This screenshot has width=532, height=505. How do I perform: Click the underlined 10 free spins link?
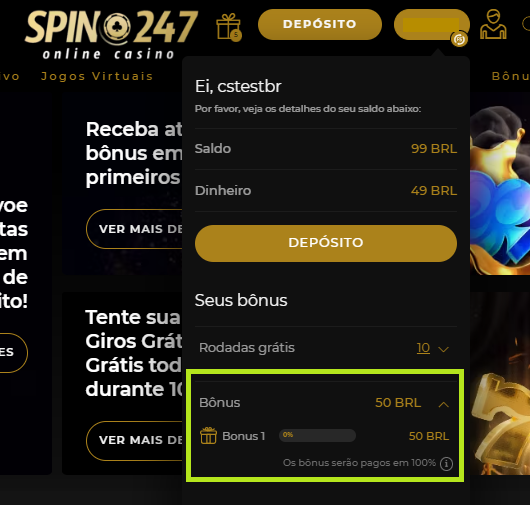coord(423,348)
